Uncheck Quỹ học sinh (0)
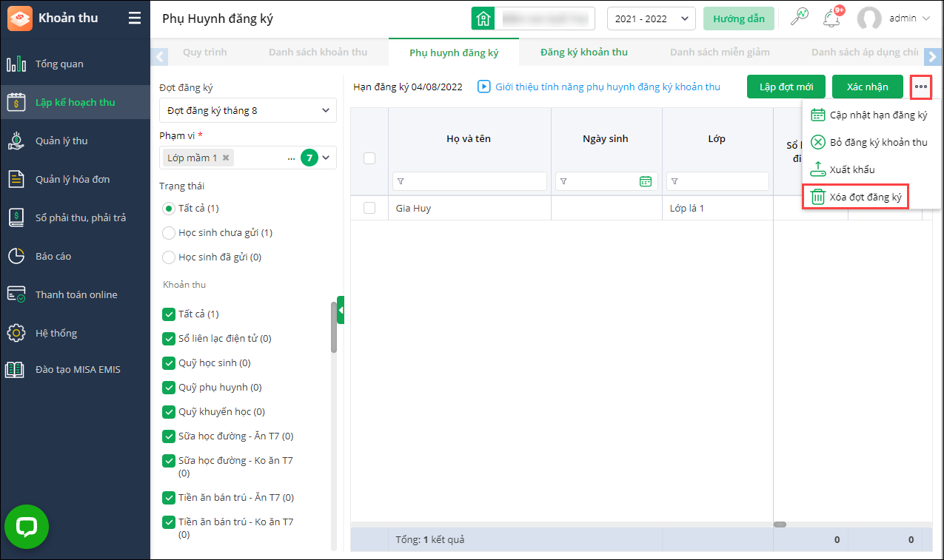The image size is (944, 560). (x=168, y=363)
